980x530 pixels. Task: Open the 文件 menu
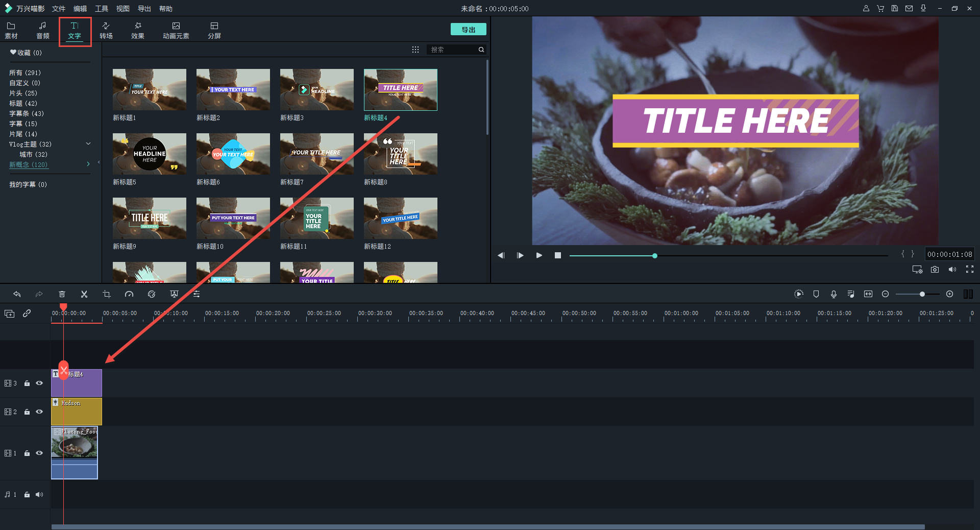(59, 9)
